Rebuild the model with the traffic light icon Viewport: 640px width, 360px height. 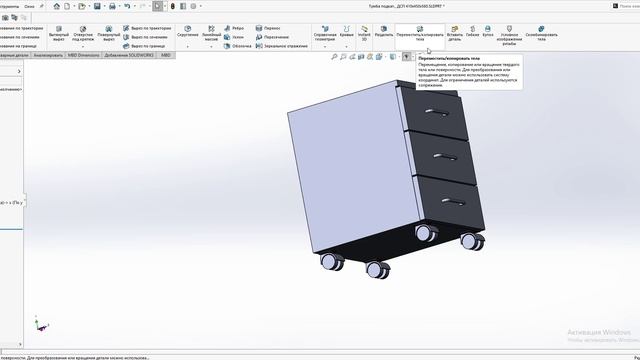click(x=173, y=6)
